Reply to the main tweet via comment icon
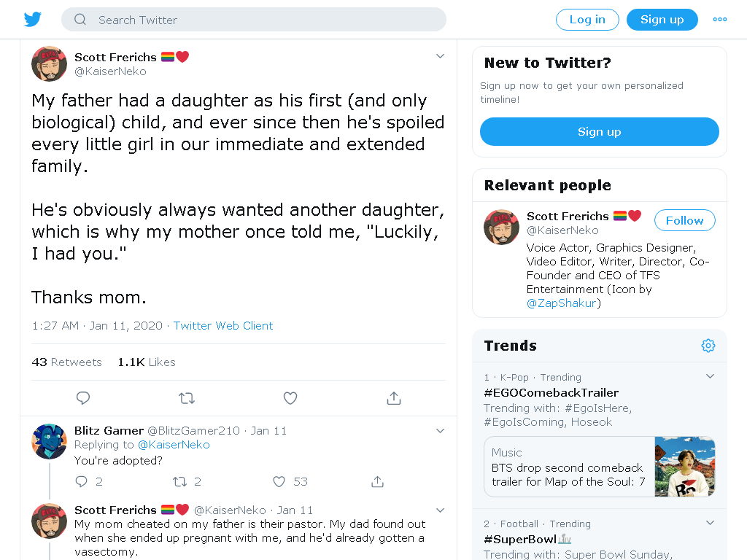The image size is (747, 560). point(83,398)
